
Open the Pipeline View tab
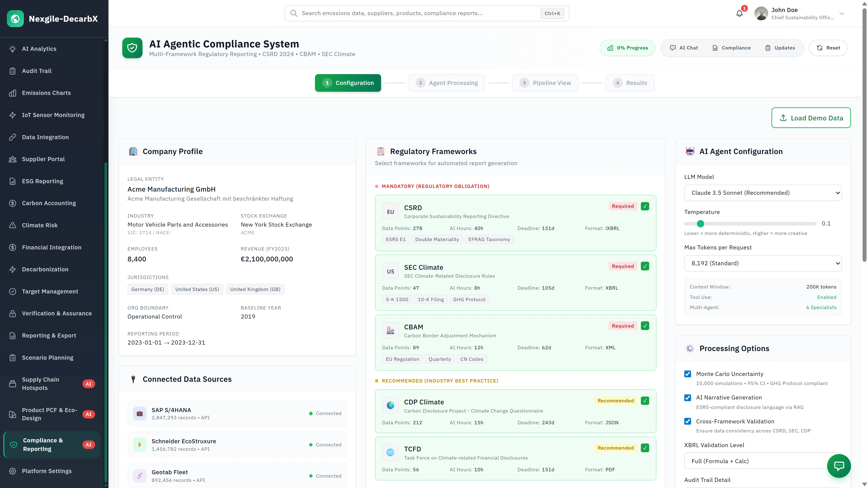pos(545,83)
